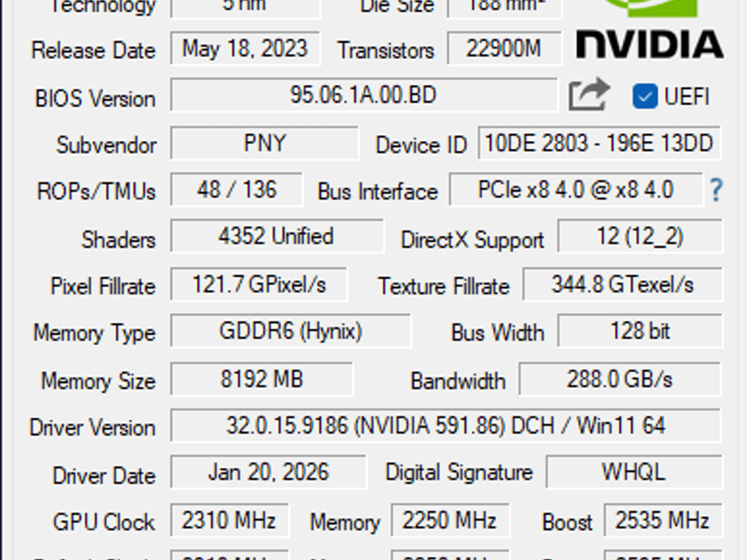The height and width of the screenshot is (560, 747).
Task: Click the Texture Fillrate label
Action: click(x=444, y=286)
